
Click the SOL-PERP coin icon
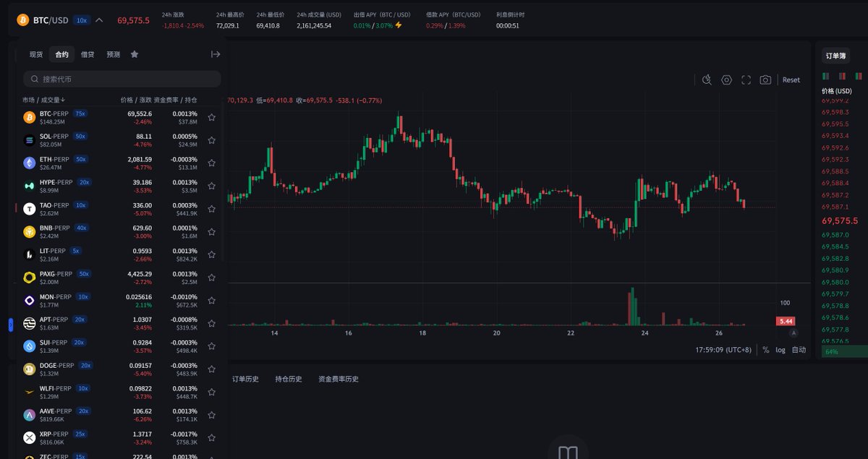click(30, 140)
